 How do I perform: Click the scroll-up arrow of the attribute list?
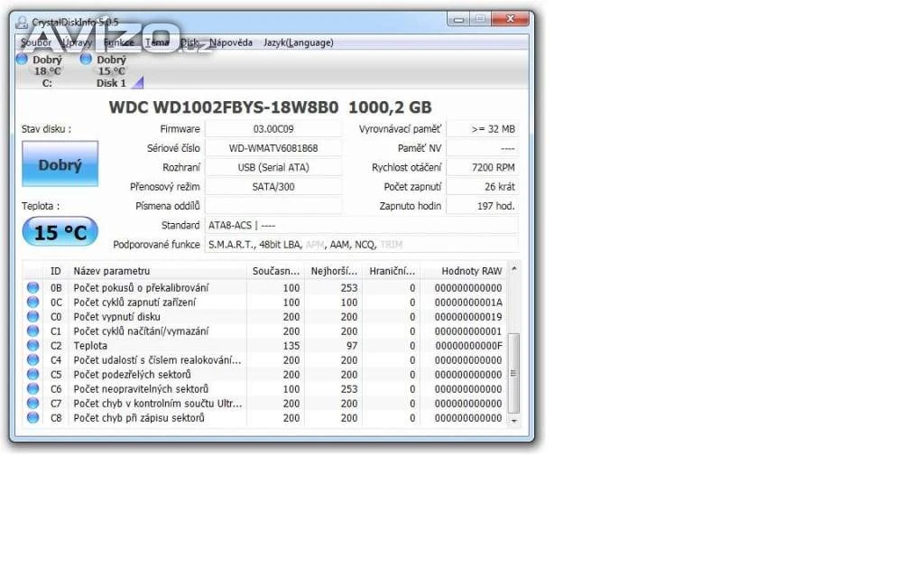pos(514,269)
